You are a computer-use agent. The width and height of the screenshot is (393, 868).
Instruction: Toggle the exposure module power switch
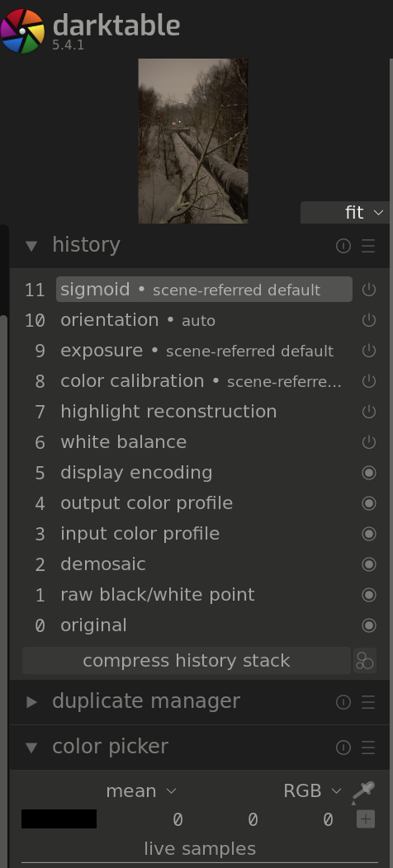tap(368, 351)
